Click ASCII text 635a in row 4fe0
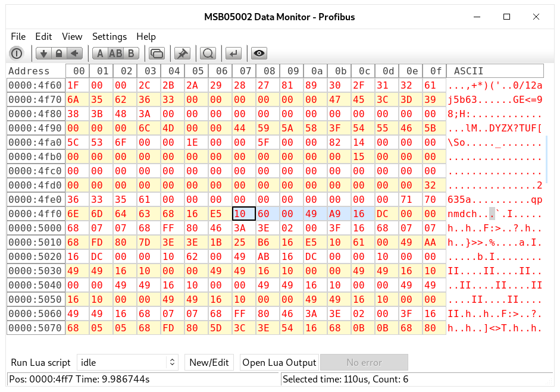Viewport: 560px width, 392px height. point(459,200)
